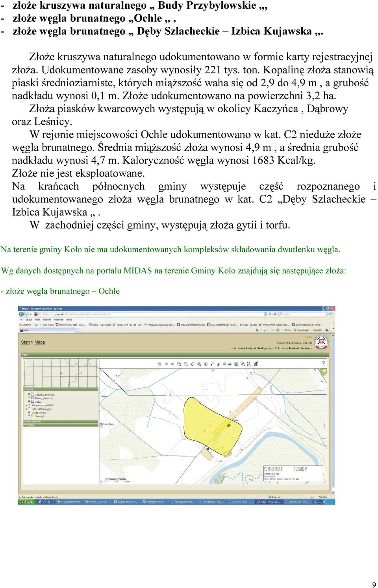Viewport: 378px width, 588px height.
Task: Click the add to favorites star icon
Action: 36,325
